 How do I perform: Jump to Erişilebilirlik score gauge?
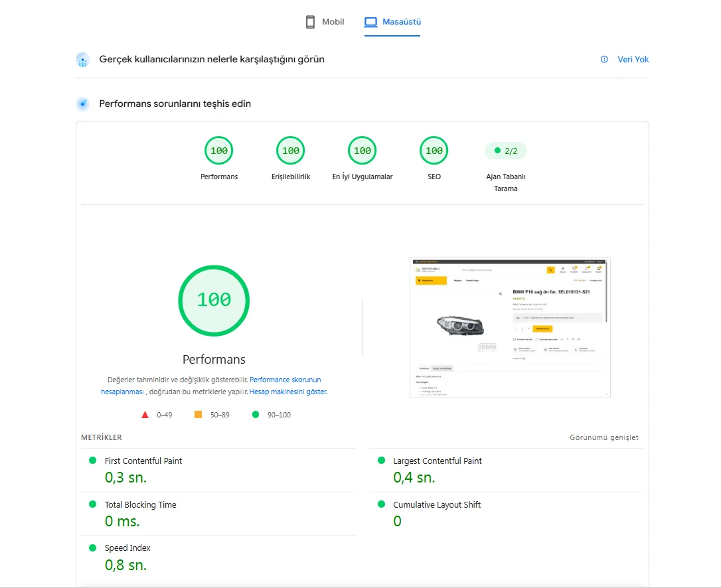point(291,151)
